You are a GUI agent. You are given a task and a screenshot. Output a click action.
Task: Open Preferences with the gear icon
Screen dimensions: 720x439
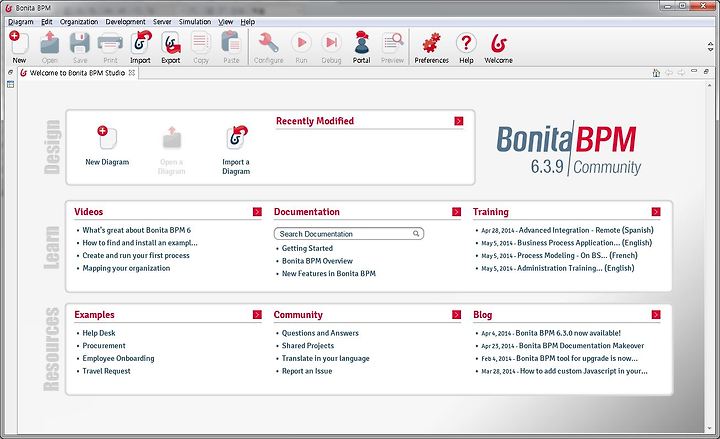[x=431, y=43]
